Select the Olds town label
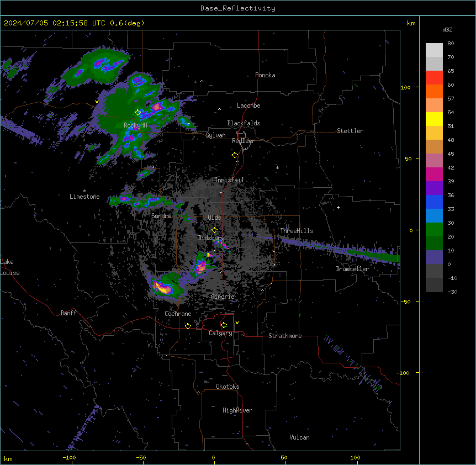 tap(214, 218)
